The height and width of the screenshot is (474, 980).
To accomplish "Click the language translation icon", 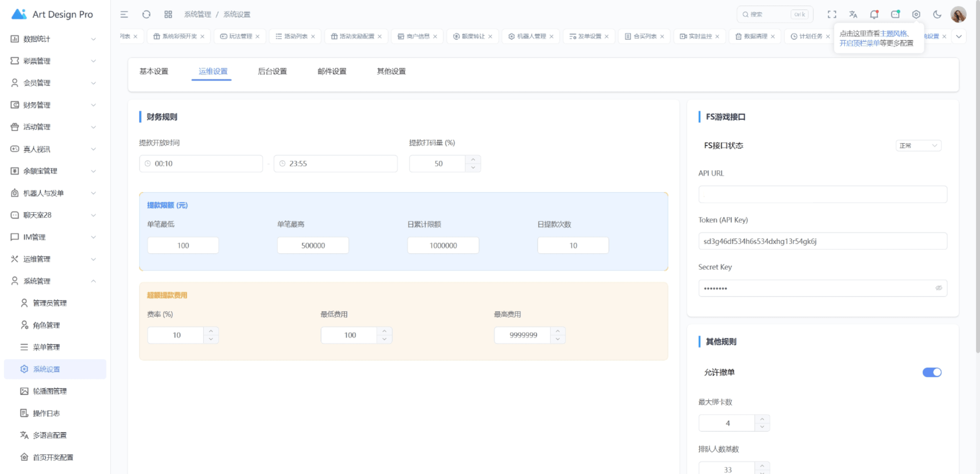I will (853, 15).
